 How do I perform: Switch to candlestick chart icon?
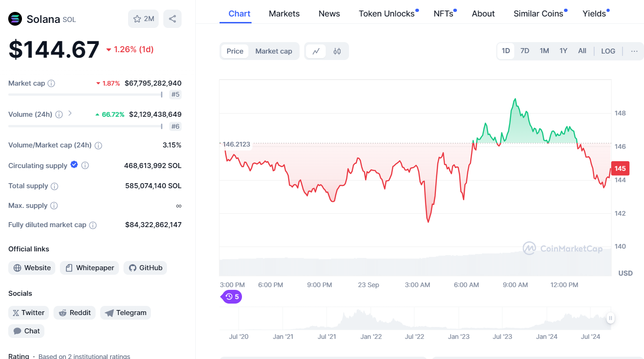point(337,51)
